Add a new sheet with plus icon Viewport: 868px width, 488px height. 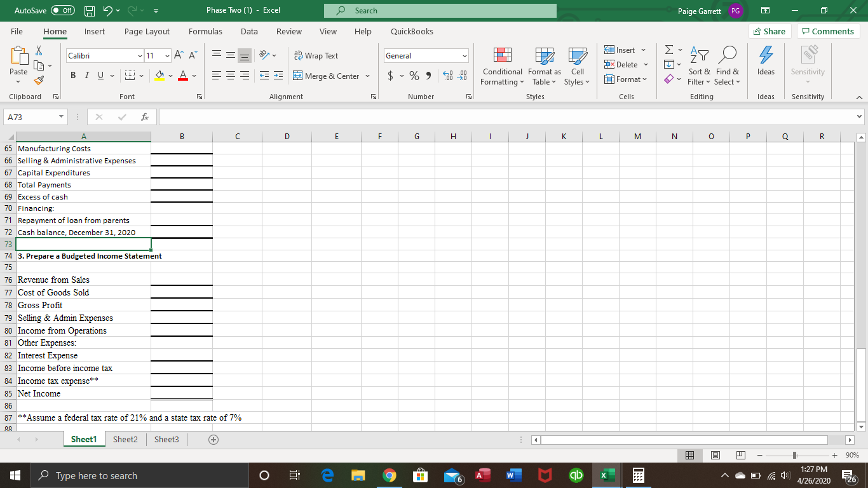tap(214, 440)
